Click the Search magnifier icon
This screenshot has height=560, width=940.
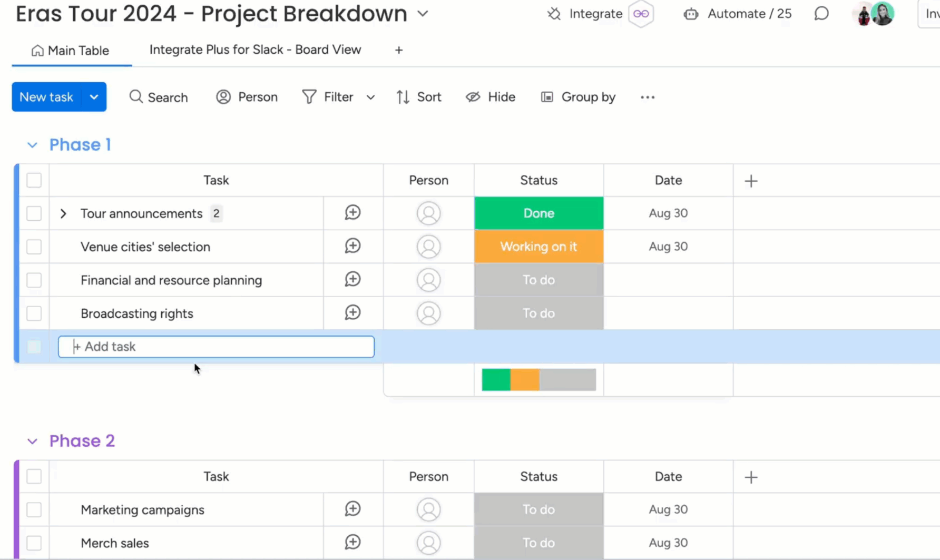[136, 97]
